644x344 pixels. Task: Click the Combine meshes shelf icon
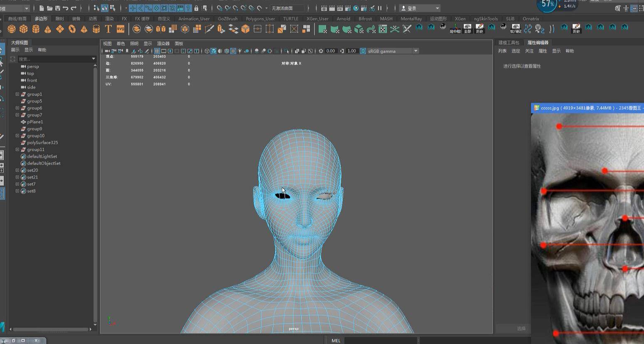(136, 29)
